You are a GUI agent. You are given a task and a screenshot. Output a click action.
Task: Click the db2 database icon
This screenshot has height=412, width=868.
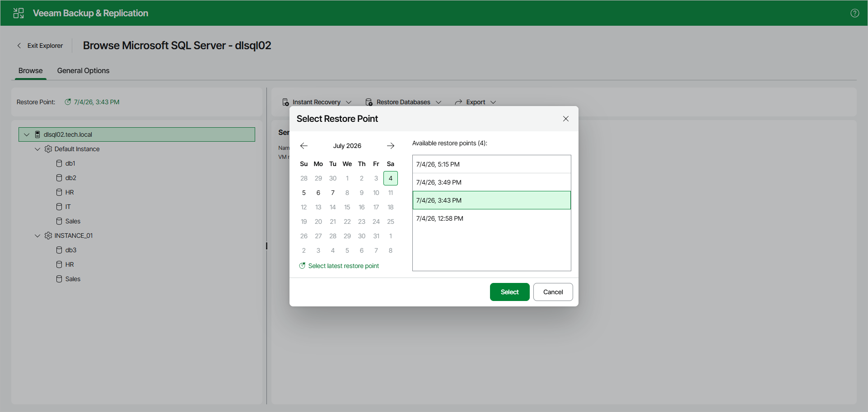[59, 178]
